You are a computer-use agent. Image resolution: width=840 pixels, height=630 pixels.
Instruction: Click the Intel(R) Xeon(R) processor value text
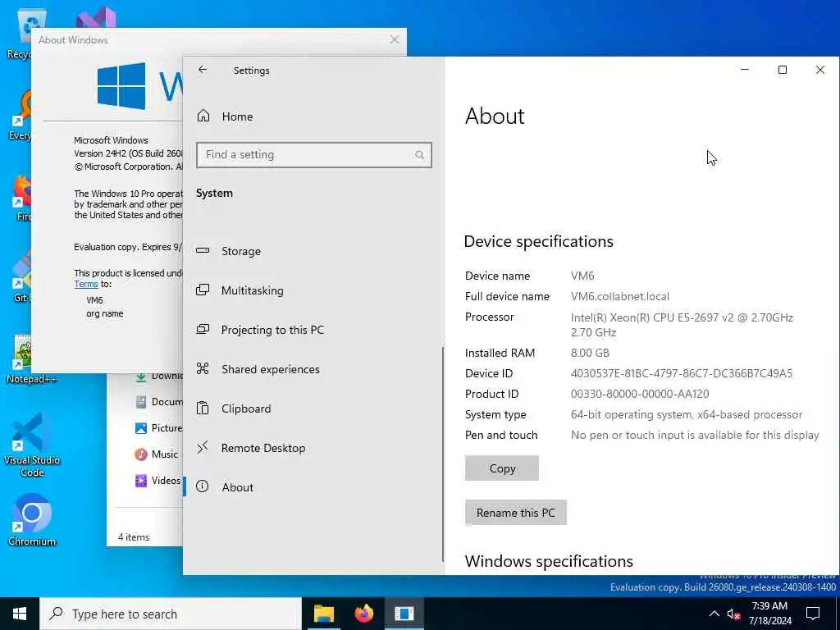[682, 325]
